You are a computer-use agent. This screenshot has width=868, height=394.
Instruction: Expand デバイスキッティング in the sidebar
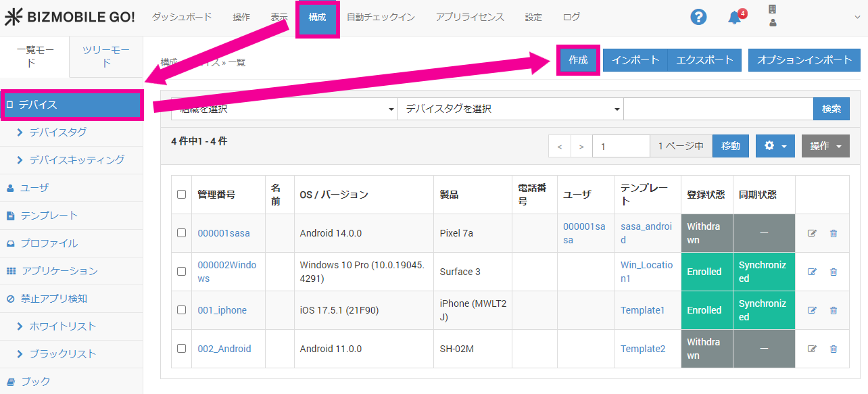[76, 159]
